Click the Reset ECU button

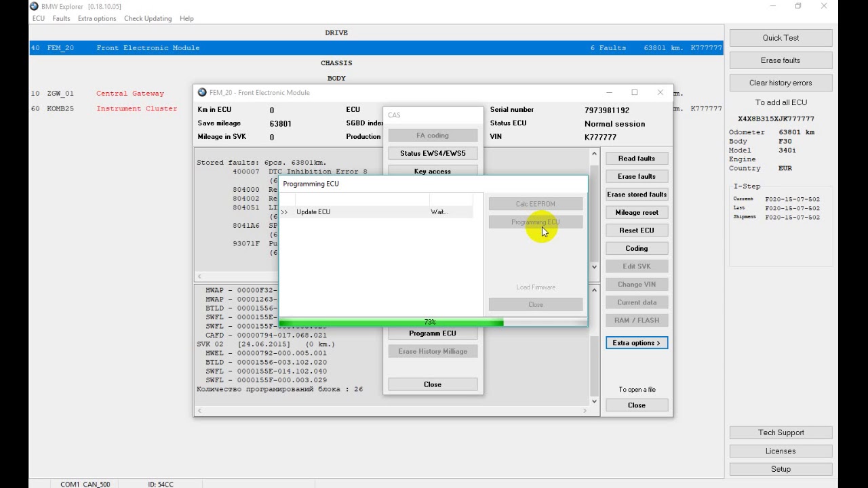637,230
